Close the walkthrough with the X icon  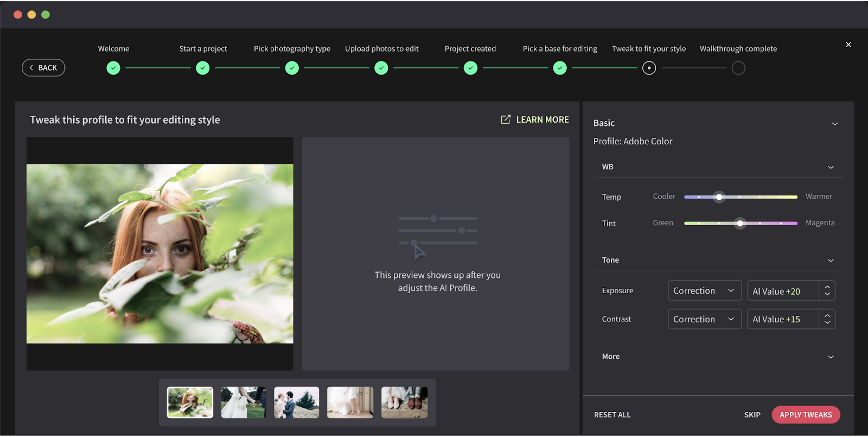click(848, 45)
